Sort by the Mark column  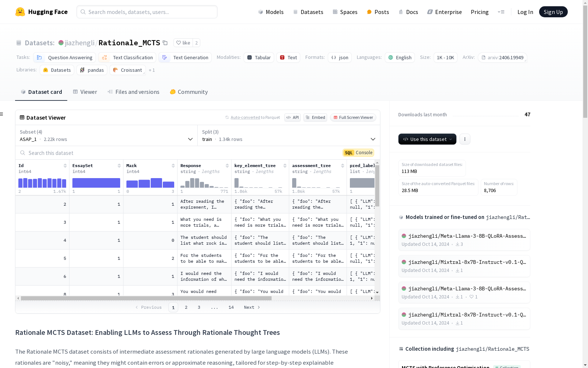pyautogui.click(x=173, y=166)
